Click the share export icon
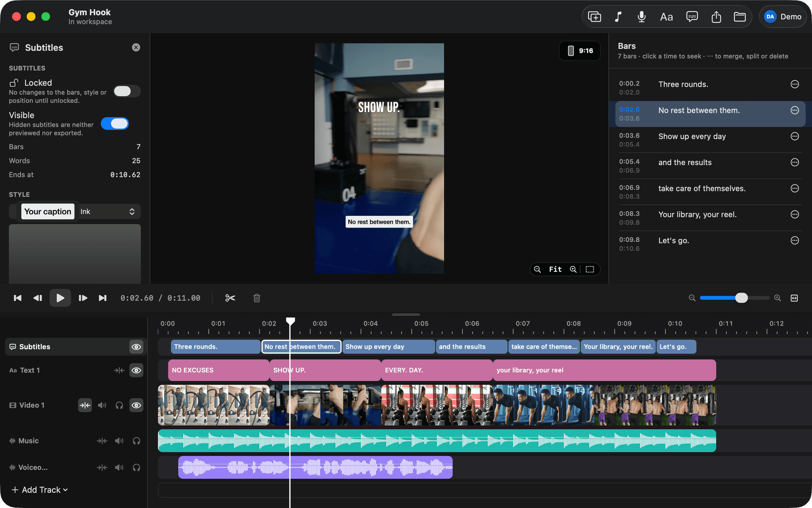 [x=716, y=17]
